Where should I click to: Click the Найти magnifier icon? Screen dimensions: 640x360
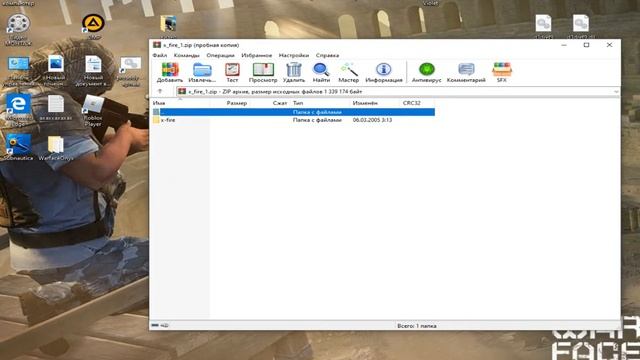(x=321, y=70)
